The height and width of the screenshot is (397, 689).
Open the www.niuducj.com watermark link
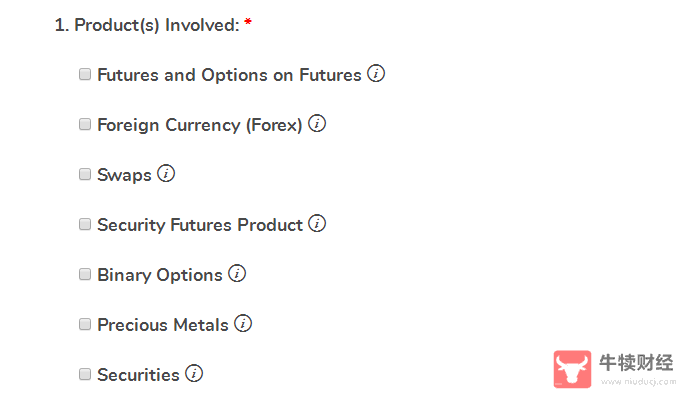638,382
